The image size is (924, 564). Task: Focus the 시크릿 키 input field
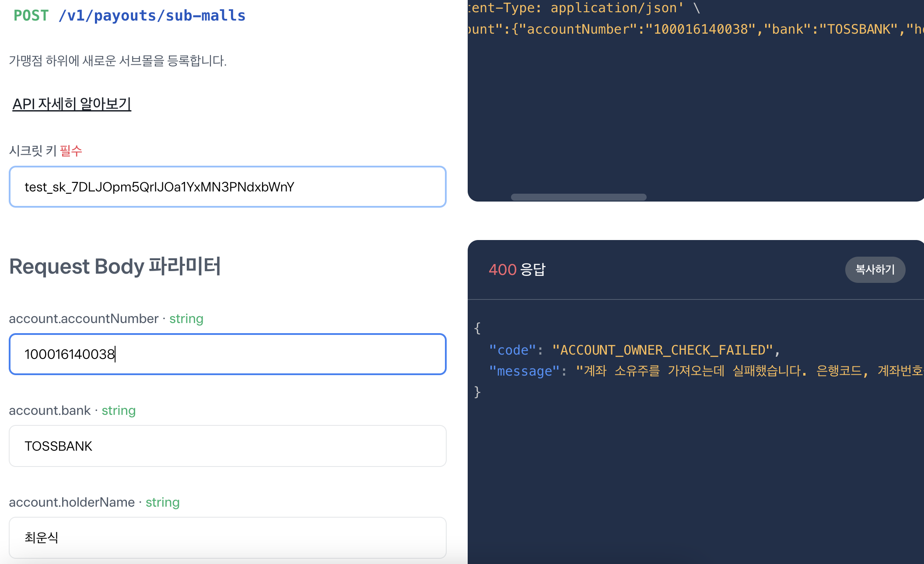[x=227, y=187]
